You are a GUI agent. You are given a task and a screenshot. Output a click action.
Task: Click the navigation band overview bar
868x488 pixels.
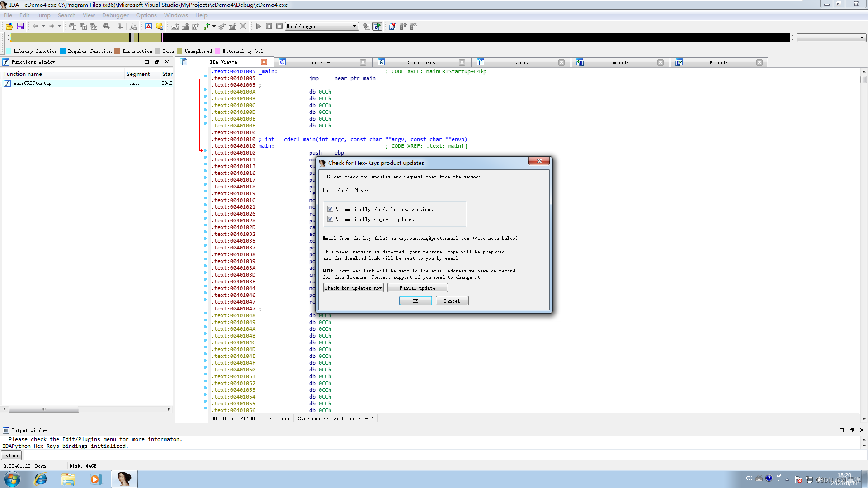point(400,38)
